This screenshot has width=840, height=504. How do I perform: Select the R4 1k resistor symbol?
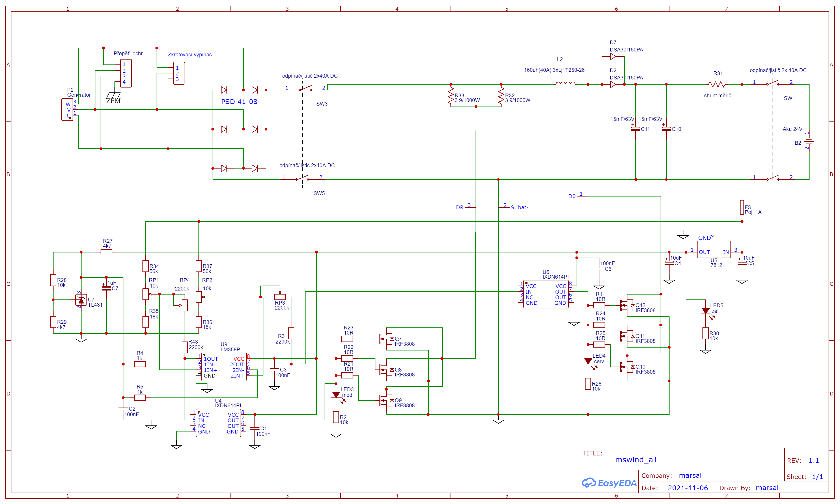tap(140, 364)
